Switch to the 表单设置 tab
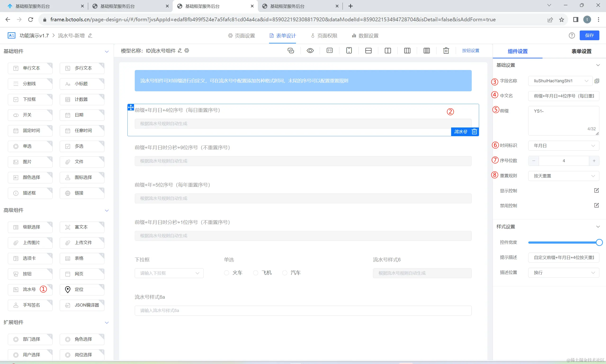Image resolution: width=606 pixels, height=364 pixels. point(581,51)
